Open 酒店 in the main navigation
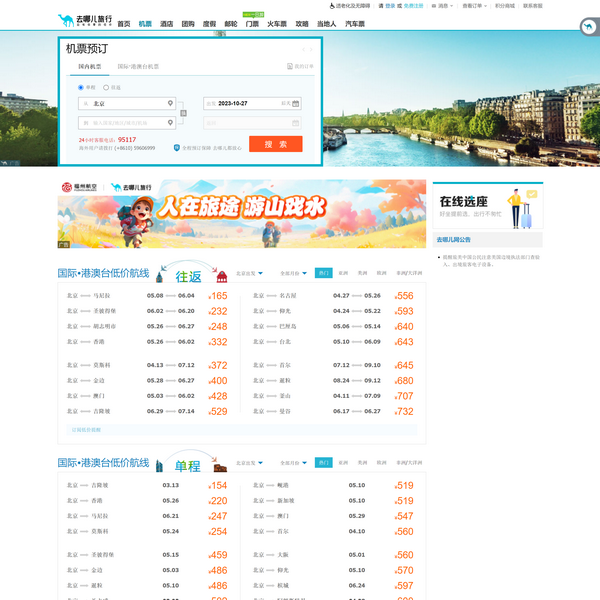The image size is (600, 600). click(166, 23)
